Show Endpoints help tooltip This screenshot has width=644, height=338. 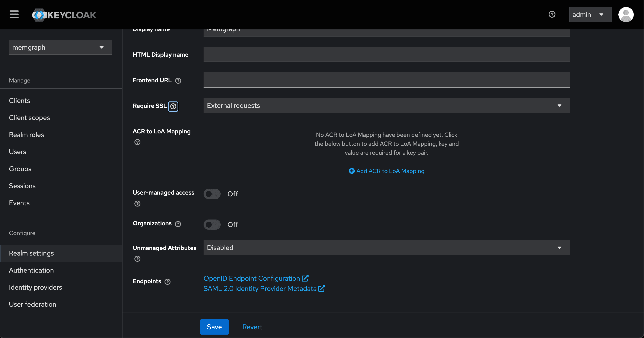click(168, 282)
